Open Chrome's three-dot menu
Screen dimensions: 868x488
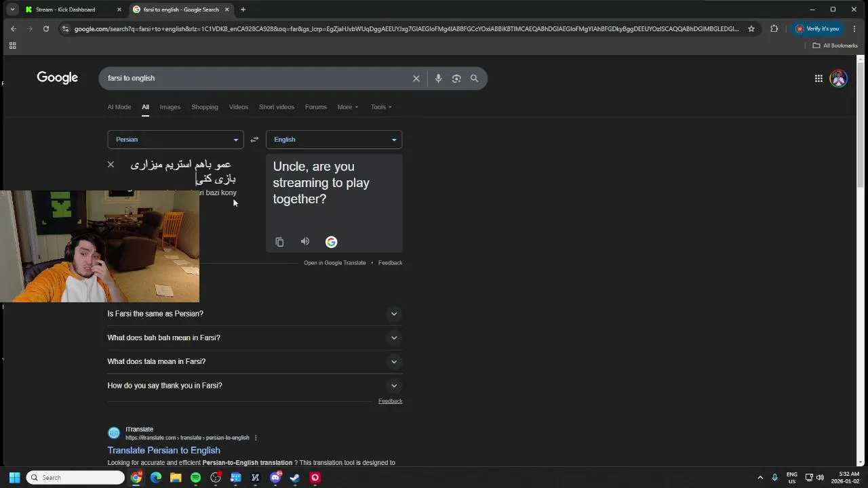(x=854, y=28)
